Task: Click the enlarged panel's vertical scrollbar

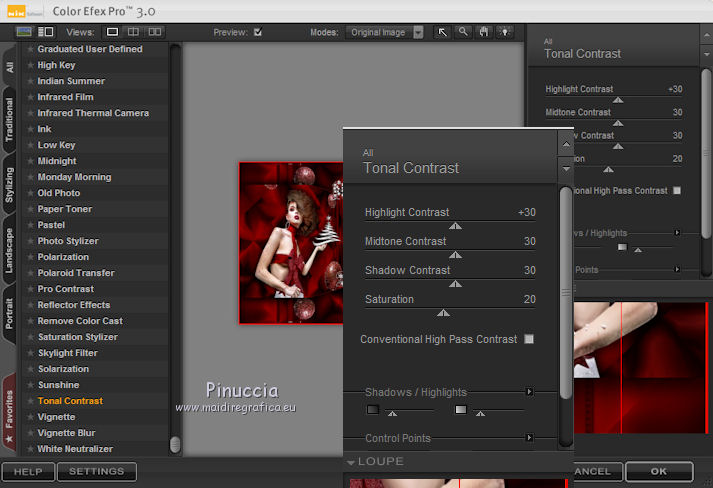Action: click(x=566, y=293)
